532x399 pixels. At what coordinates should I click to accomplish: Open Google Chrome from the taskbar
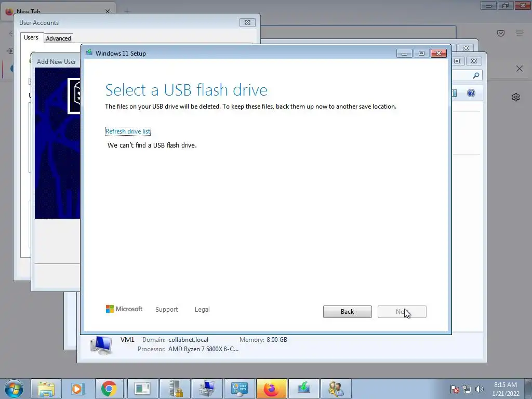coord(109,389)
